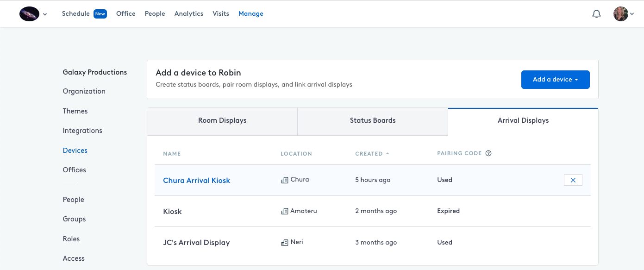This screenshot has width=644, height=270.
Task: Open People in the sidebar
Action: tap(74, 200)
